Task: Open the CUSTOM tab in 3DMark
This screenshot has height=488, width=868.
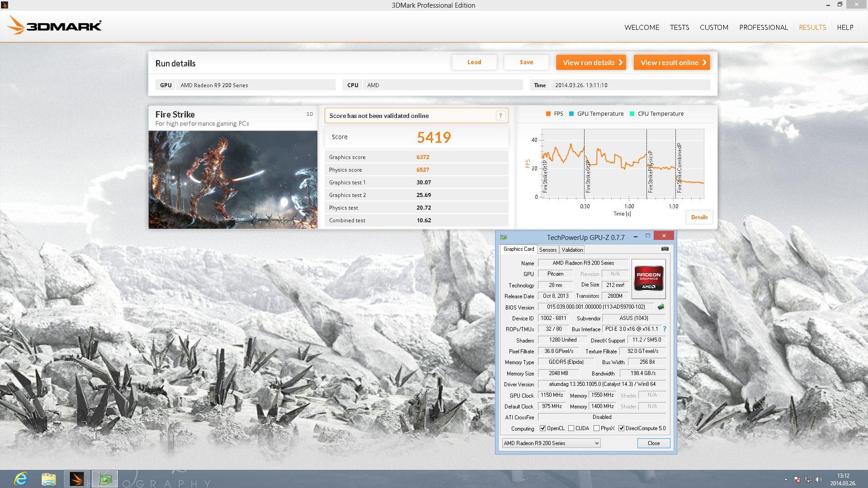Action: click(x=714, y=28)
